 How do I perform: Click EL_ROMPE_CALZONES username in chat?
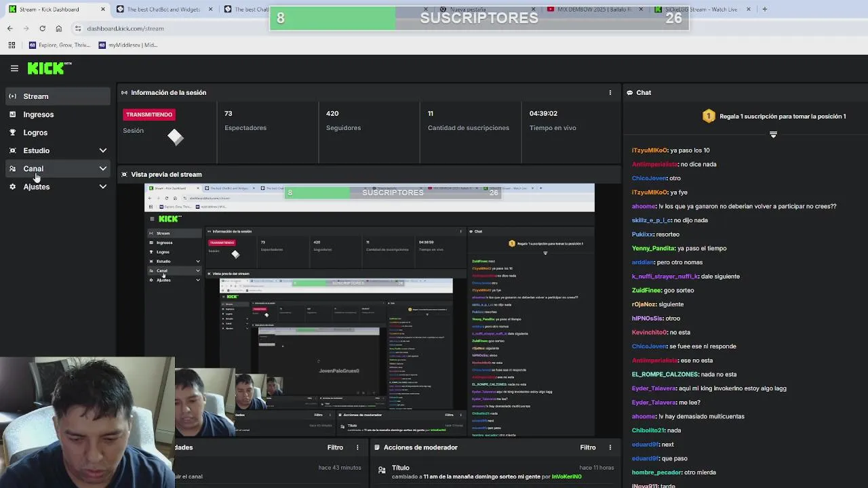point(664,374)
